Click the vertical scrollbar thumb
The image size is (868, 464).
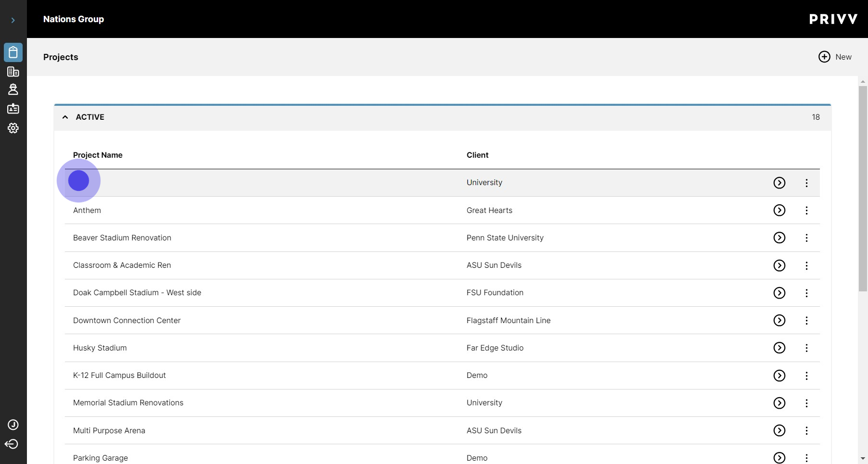tap(863, 188)
